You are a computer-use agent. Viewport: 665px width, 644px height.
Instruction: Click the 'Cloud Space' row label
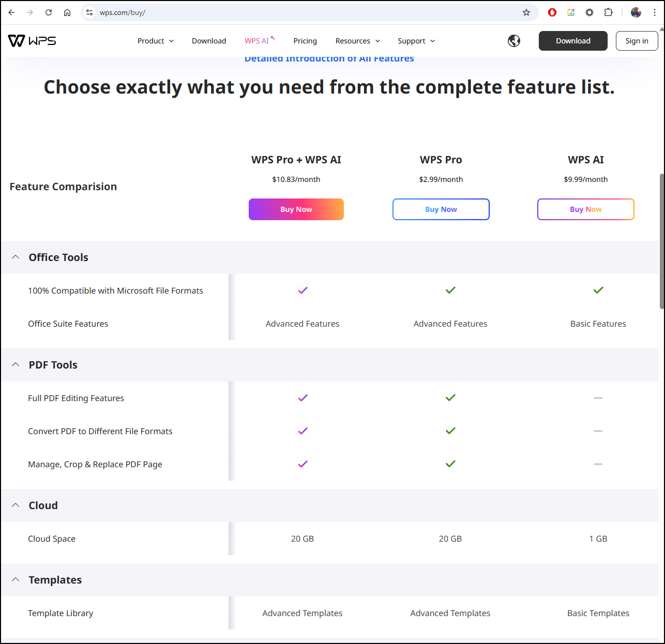tap(52, 539)
